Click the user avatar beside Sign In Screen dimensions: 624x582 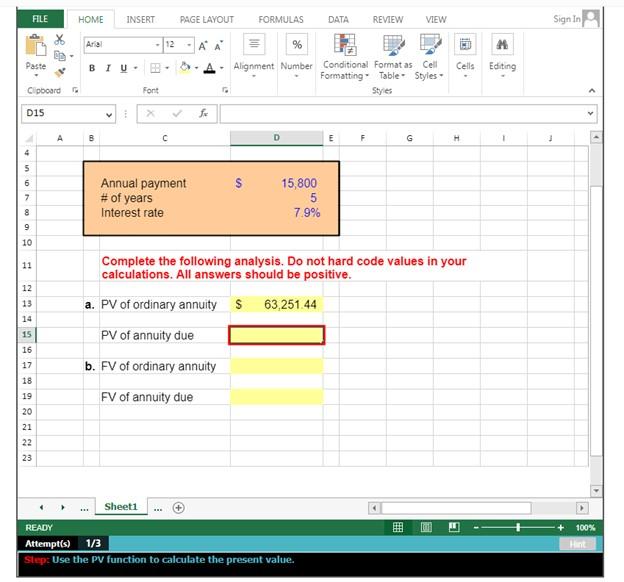[x=591, y=18]
